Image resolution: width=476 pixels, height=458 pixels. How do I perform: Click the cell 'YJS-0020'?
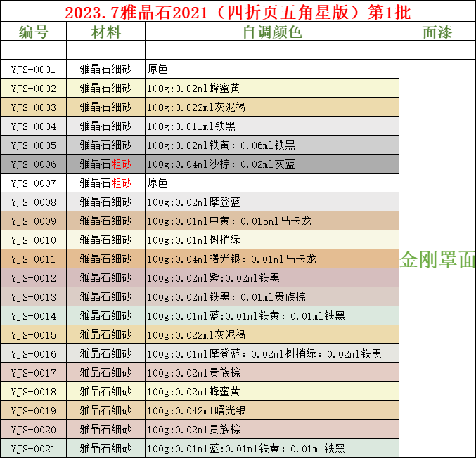pyautogui.click(x=33, y=429)
